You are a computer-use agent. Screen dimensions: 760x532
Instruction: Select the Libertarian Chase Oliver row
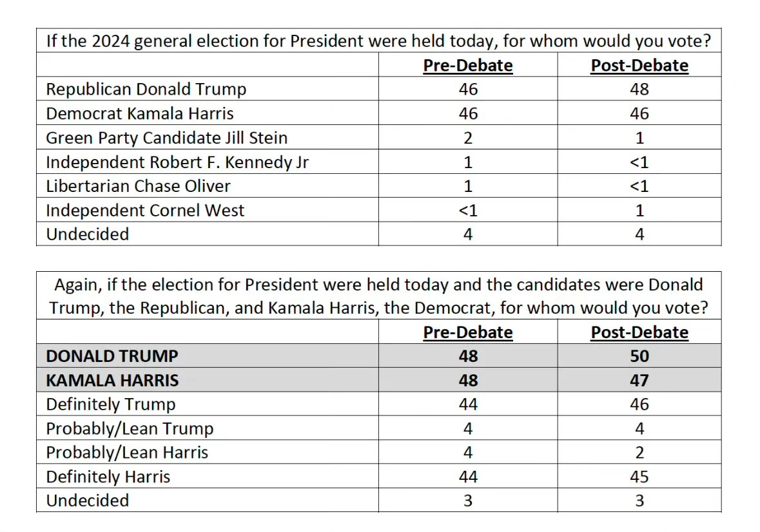coord(378,186)
